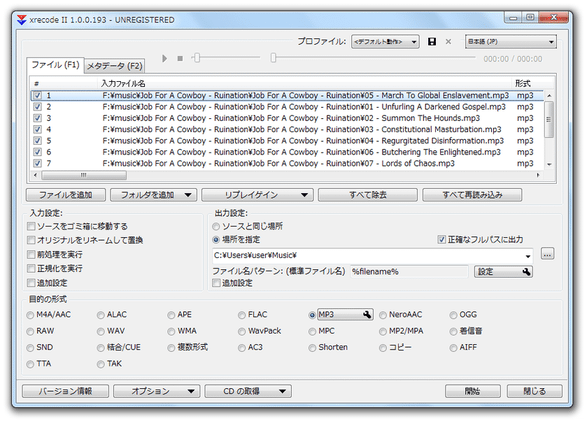Expand the 日本語 (JP) language dropdown
This screenshot has width=587, height=421.
pos(511,42)
